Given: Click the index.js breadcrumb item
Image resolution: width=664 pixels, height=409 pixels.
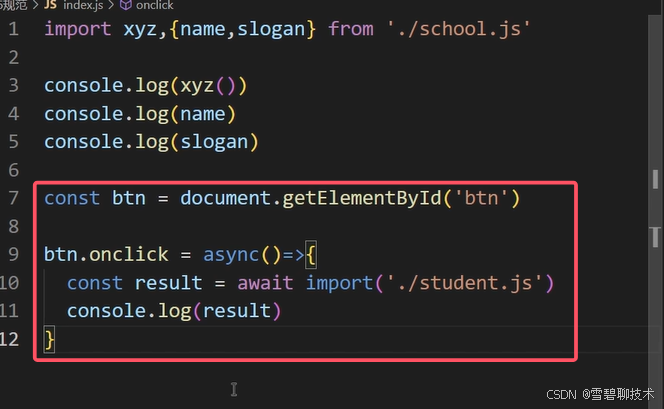Looking at the screenshot, I should point(83,5).
